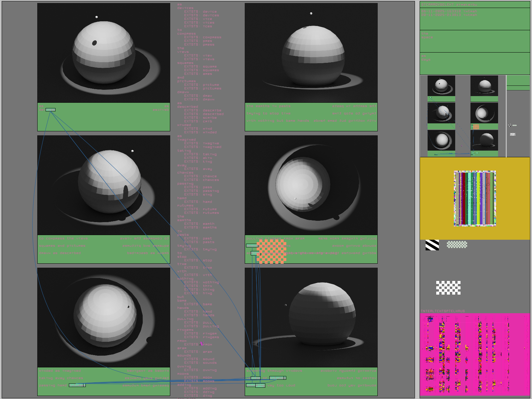532x399 pixels.
Task: Click the black-and-white diagonal striped icon
Action: pos(432,245)
